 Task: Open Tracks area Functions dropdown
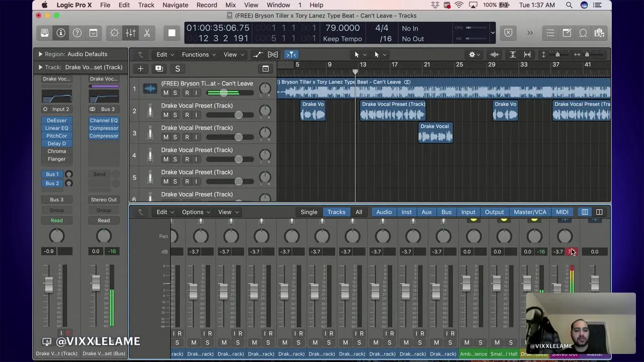(199, 54)
